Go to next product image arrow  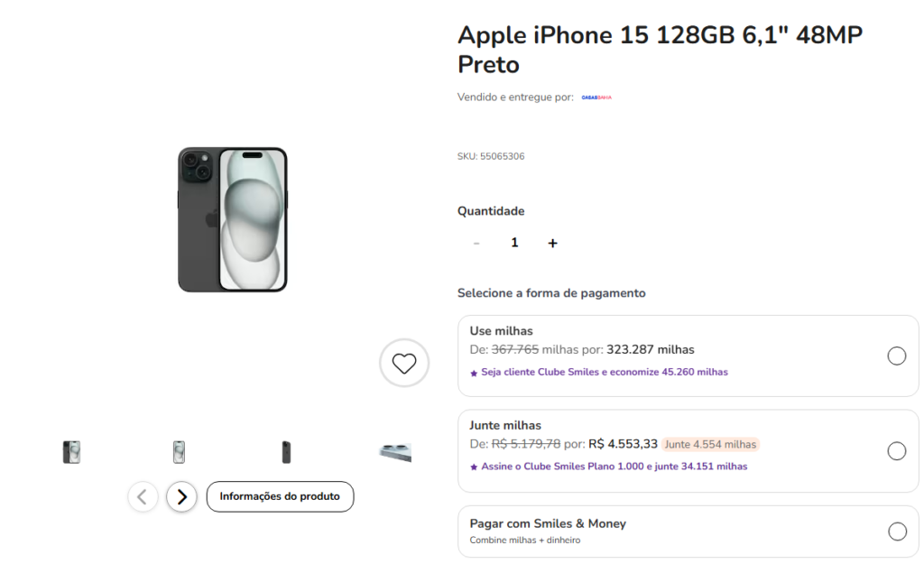point(181,496)
